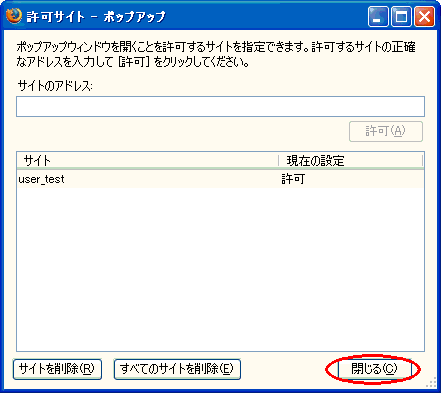Click the 閉じる(C) button
Viewport: 441px width, 393px height.
click(374, 369)
